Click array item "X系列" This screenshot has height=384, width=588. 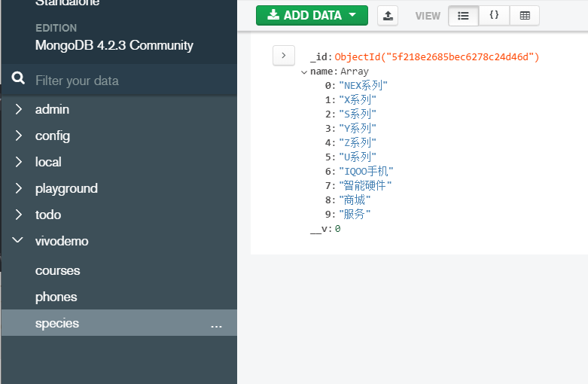click(358, 99)
